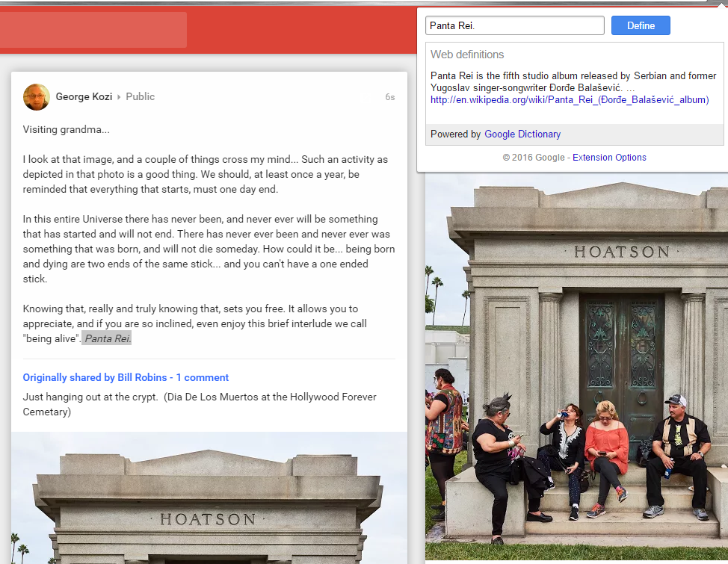Open the Google Dictionary link
Image resolution: width=728 pixels, height=564 pixels.
coord(522,134)
